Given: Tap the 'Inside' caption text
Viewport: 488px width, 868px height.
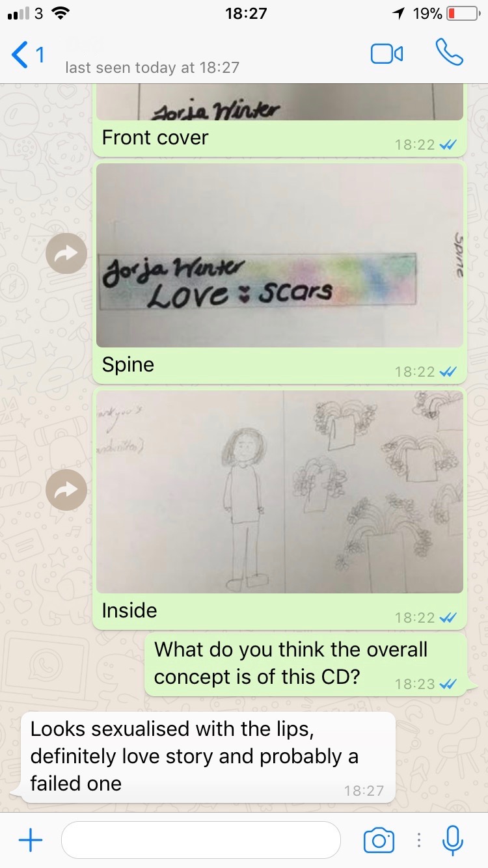Looking at the screenshot, I should pyautogui.click(x=129, y=610).
